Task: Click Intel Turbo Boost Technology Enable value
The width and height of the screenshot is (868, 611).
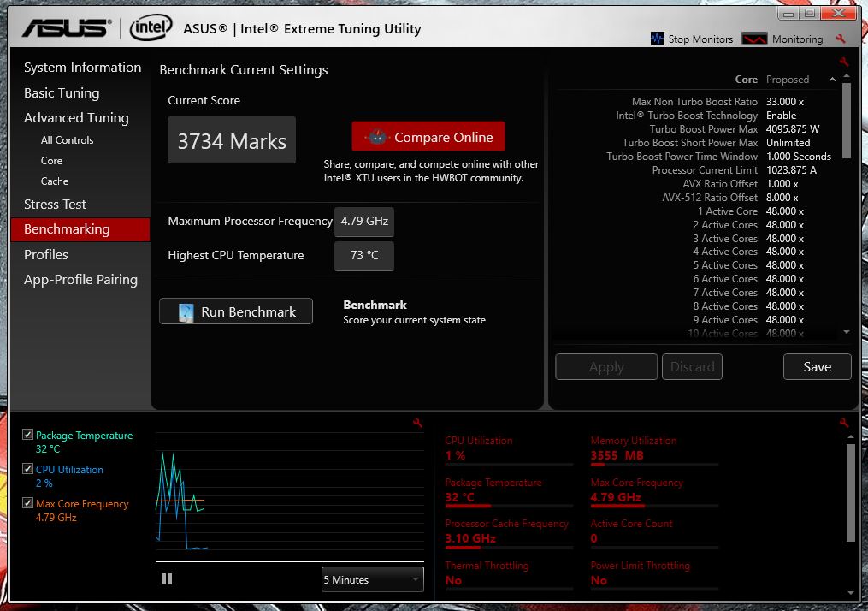Action: pyautogui.click(x=781, y=116)
